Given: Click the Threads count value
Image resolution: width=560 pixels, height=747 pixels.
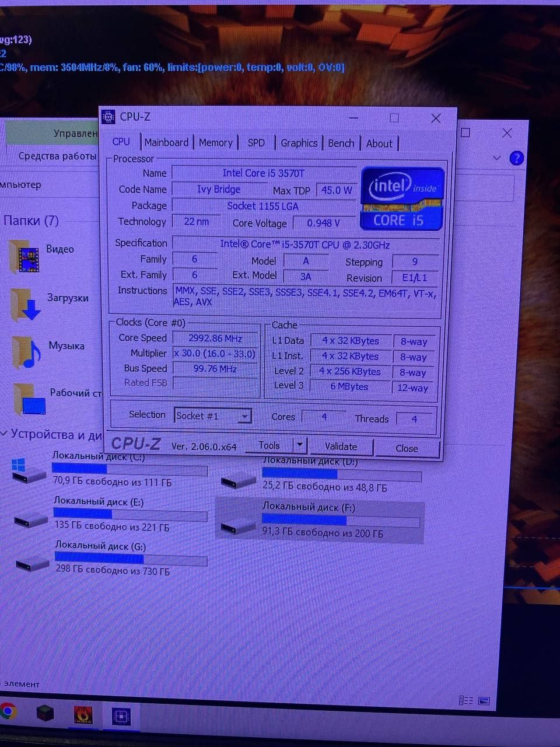Looking at the screenshot, I should (x=414, y=418).
